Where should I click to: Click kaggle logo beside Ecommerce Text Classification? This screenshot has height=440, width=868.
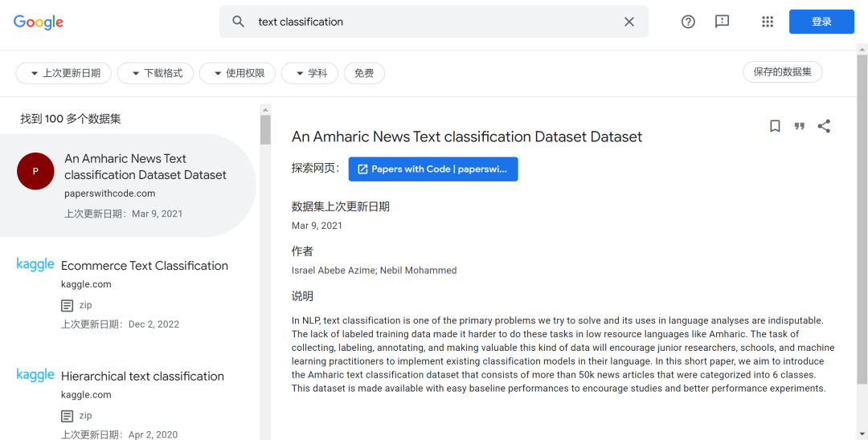[35, 265]
